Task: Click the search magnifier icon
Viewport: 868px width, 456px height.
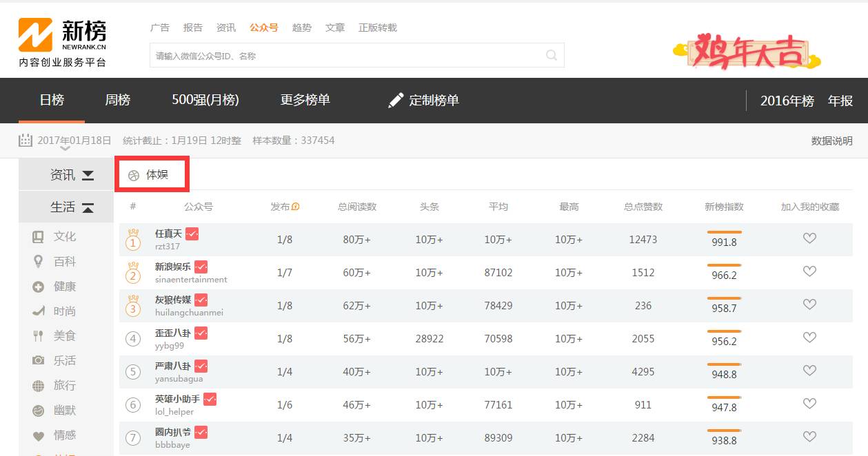Action: (x=552, y=56)
